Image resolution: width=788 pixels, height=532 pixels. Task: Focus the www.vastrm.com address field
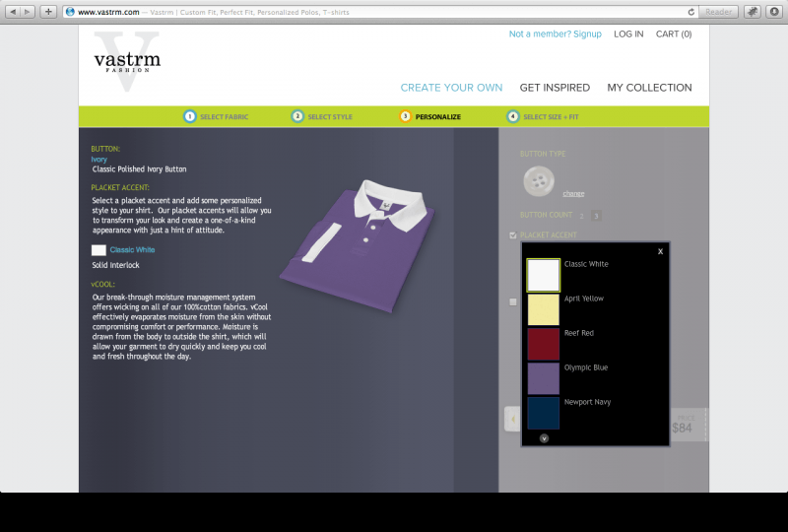point(379,12)
